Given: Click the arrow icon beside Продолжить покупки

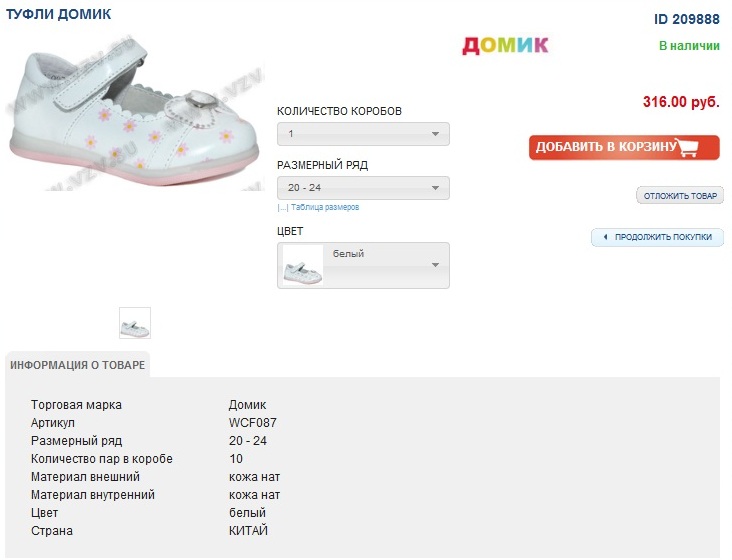Looking at the screenshot, I should point(604,238).
